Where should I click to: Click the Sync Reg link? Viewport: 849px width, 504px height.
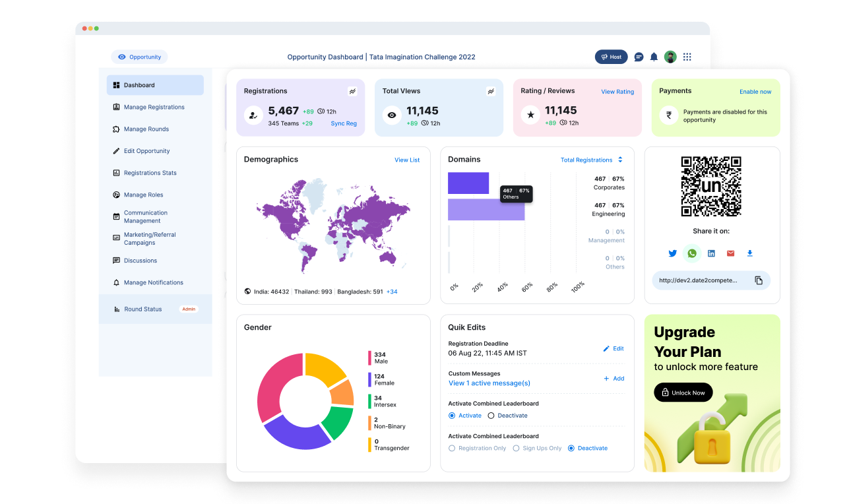click(344, 123)
